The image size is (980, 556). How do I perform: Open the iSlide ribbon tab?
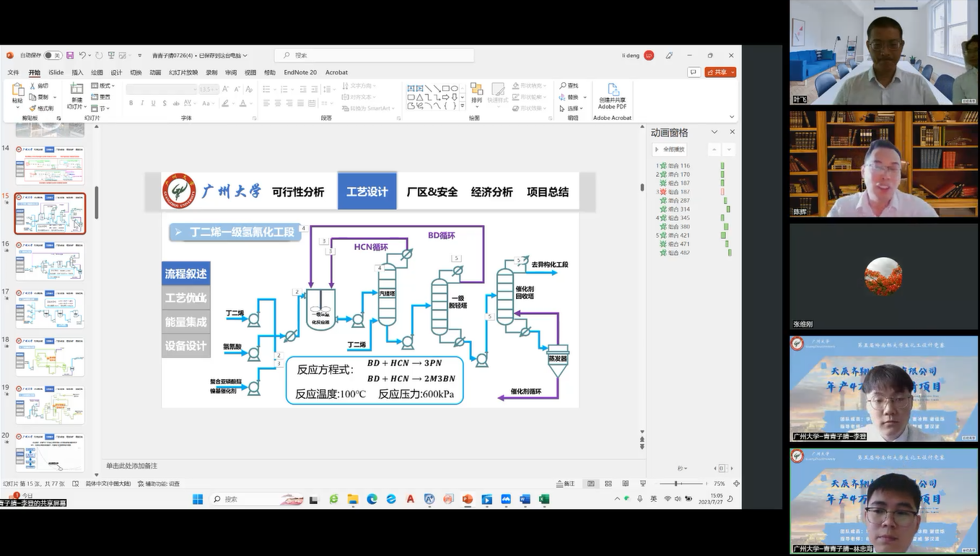tap(56, 72)
